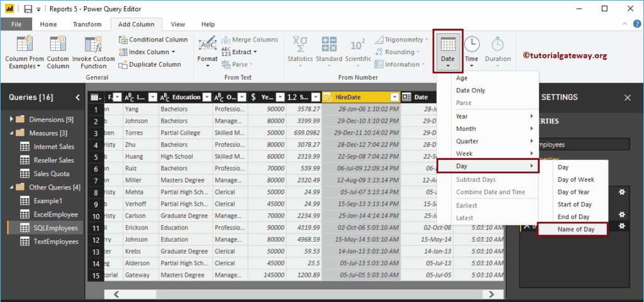This screenshot has width=644, height=302.
Task: Click the Power BI logo icon
Action: tap(9, 9)
